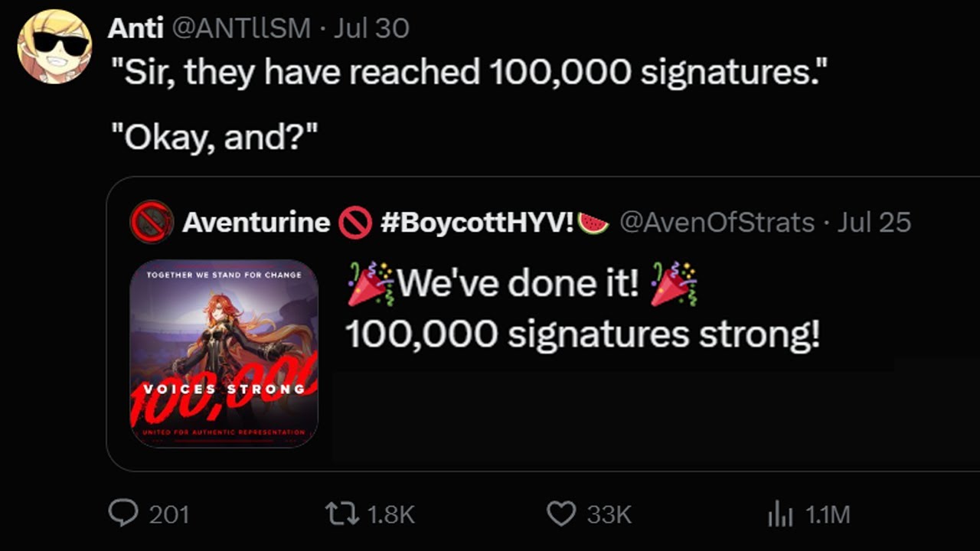980x551 pixels.
Task: Open the "100,000 signatures strong!" quoted text
Action: (x=583, y=334)
